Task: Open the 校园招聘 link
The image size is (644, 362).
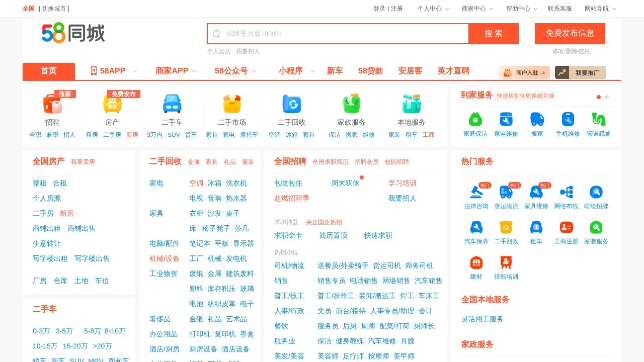Action: [x=397, y=162]
